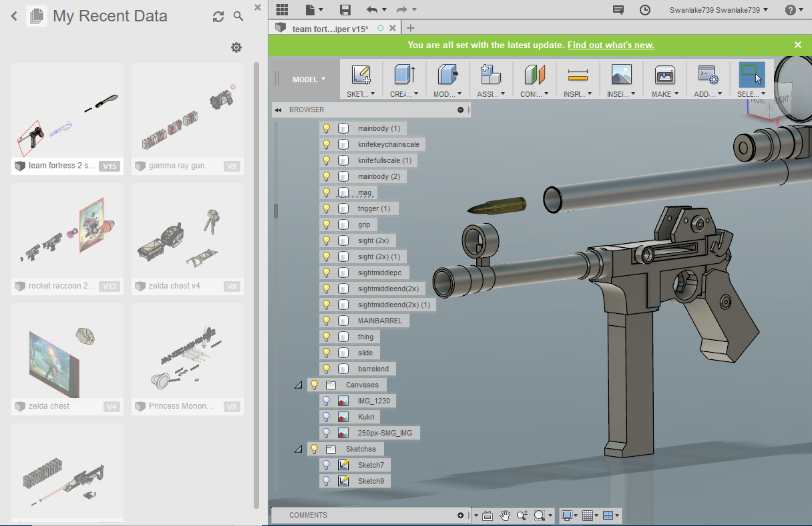Viewport: 812px width, 526px height.
Task: Close the team fort...iper v15 document tab
Action: click(392, 28)
